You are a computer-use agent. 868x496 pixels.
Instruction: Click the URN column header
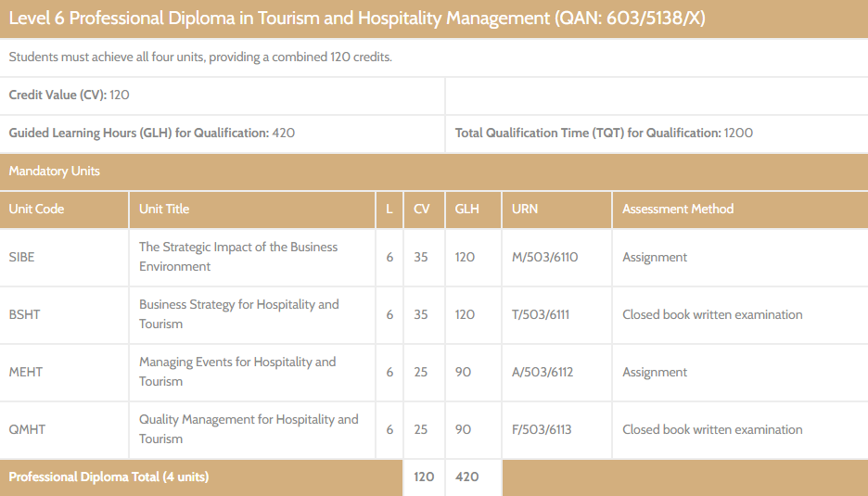525,210
